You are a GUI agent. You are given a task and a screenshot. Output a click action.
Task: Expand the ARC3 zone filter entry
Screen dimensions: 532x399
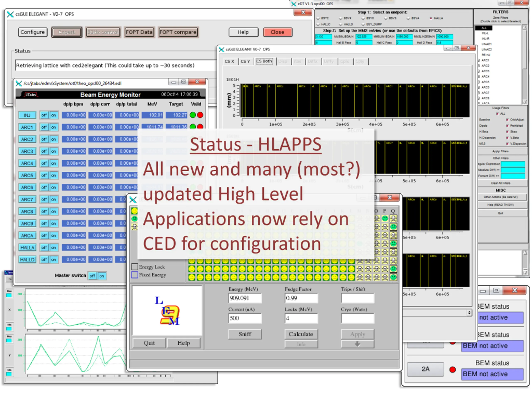tap(479, 71)
